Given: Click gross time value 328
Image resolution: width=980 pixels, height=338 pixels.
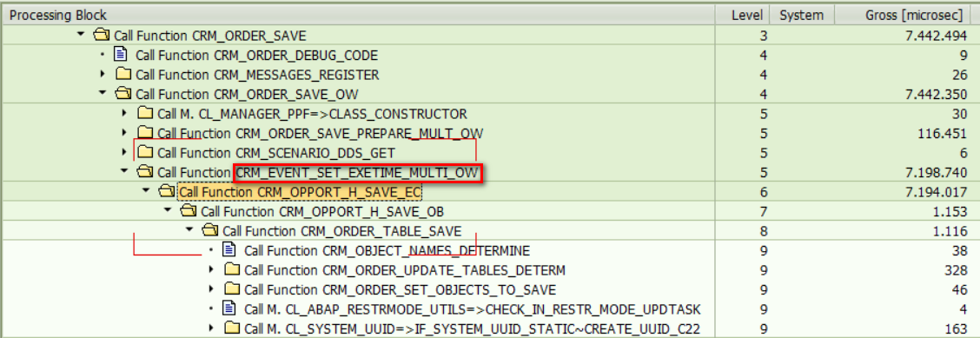Looking at the screenshot, I should click(x=957, y=270).
